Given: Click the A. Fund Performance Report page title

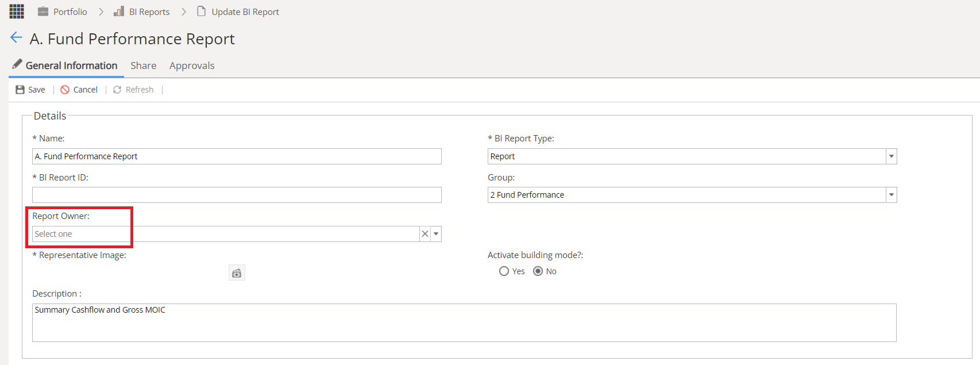Looking at the screenshot, I should click(x=132, y=39).
